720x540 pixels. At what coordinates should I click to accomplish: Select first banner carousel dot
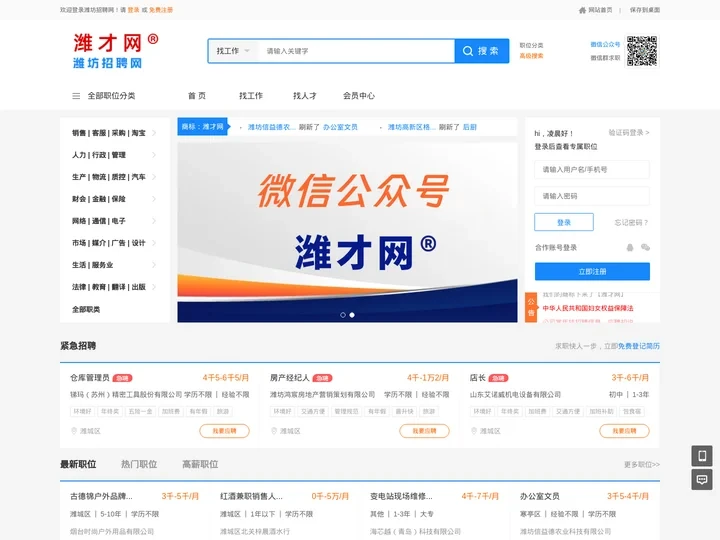tap(343, 315)
